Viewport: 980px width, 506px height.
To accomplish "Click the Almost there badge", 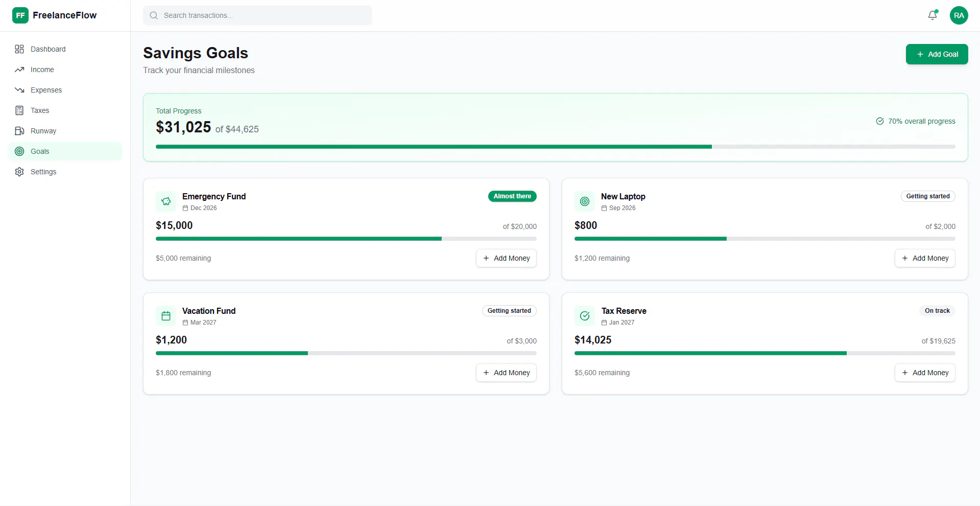I will click(x=512, y=196).
